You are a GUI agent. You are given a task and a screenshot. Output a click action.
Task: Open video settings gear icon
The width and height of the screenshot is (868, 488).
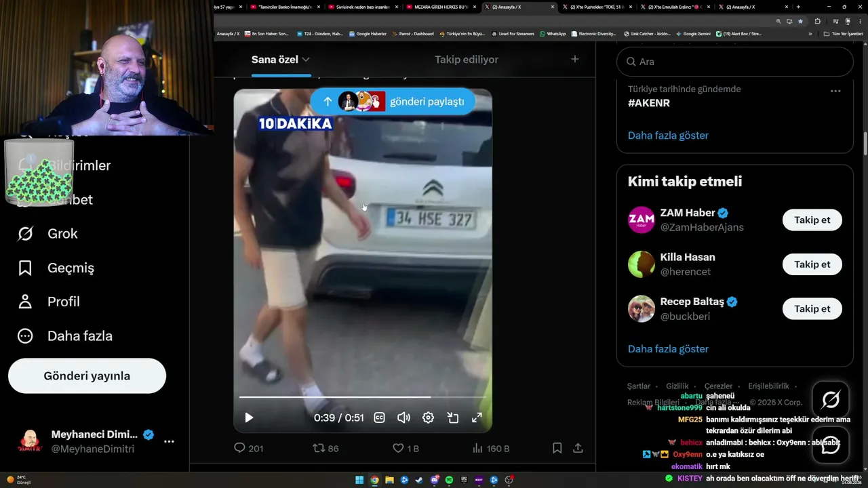(428, 418)
